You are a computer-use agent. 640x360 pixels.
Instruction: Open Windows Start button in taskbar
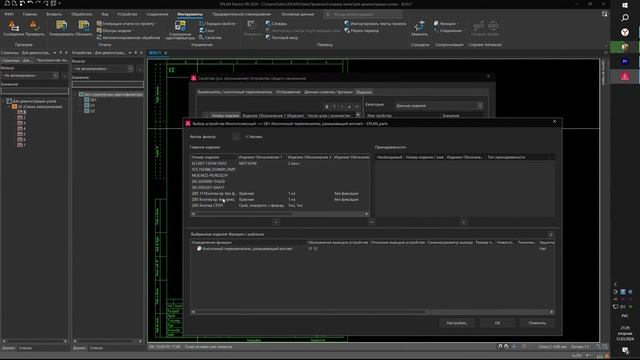(625, 5)
